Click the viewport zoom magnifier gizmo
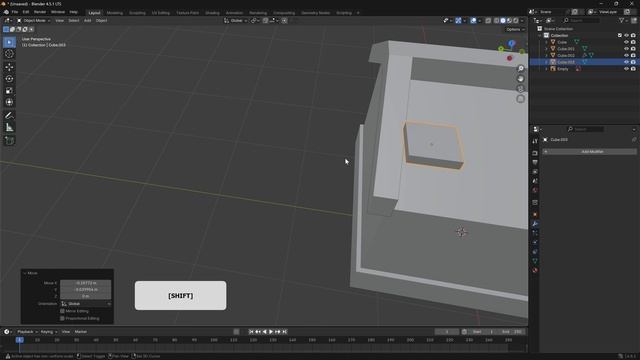The image size is (640, 360). tap(520, 69)
